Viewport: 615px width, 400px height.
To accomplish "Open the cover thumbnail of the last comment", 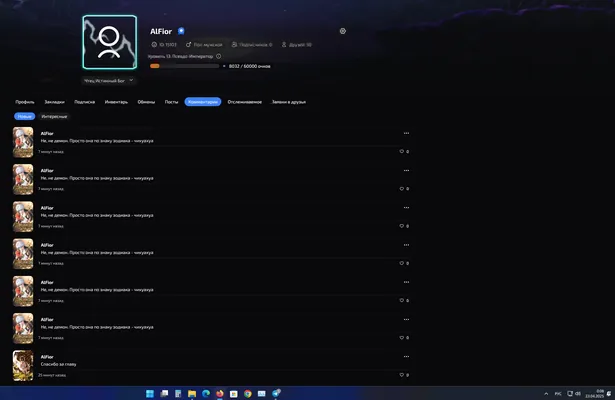I will click(23, 365).
